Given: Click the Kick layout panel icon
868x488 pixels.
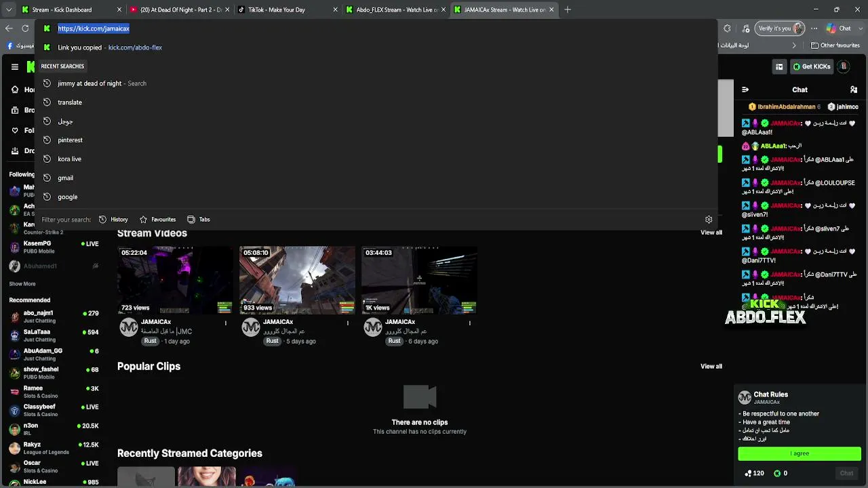Looking at the screenshot, I should [x=779, y=66].
